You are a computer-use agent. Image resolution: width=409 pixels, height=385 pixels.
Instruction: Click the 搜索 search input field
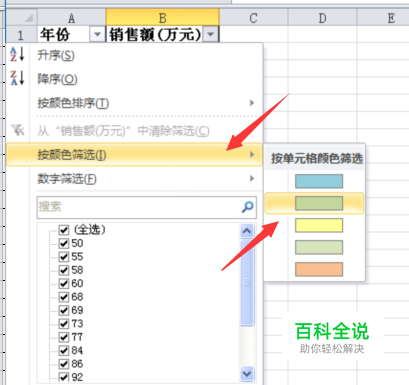[146, 207]
